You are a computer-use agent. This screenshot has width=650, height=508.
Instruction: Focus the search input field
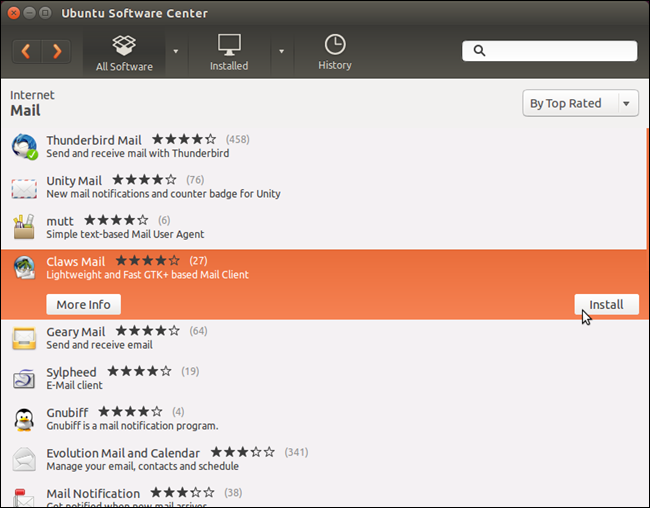pos(549,51)
